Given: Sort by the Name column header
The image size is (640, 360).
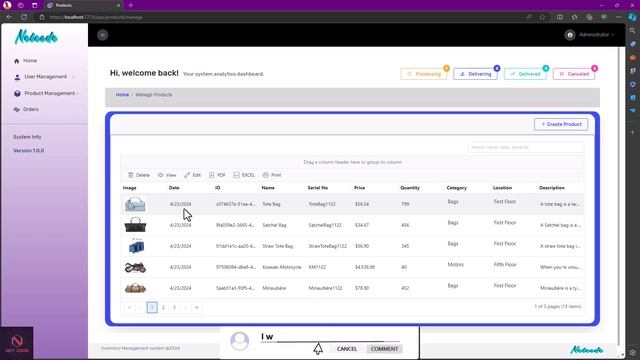Looking at the screenshot, I should point(268,188).
